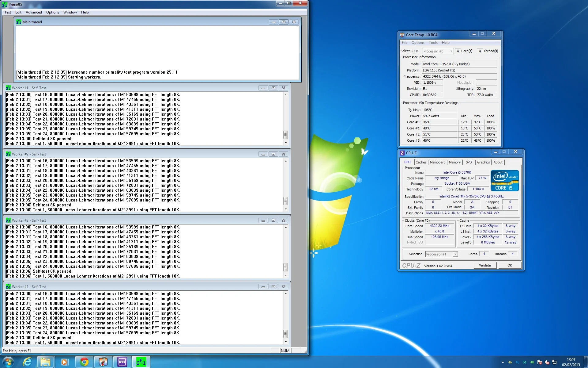Open CPU-Z Selection Processor #1 dropdown
The width and height of the screenshot is (588, 368).
(x=441, y=254)
